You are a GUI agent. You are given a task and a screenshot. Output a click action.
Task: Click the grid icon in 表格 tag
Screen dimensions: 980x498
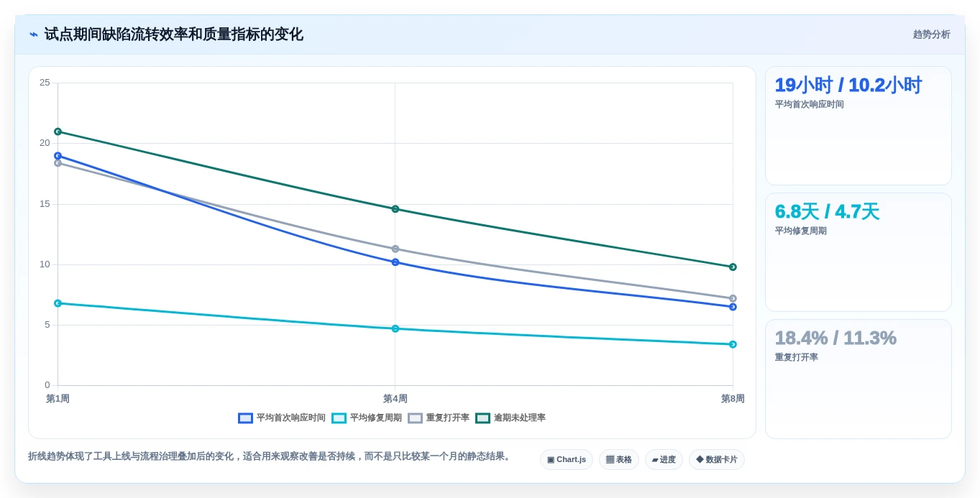[x=610, y=459]
